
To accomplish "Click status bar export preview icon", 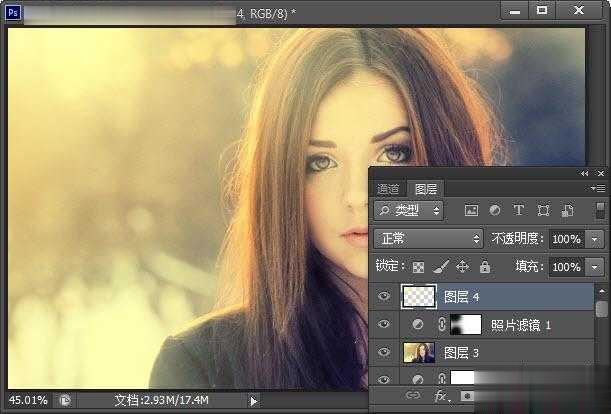I will coord(65,400).
